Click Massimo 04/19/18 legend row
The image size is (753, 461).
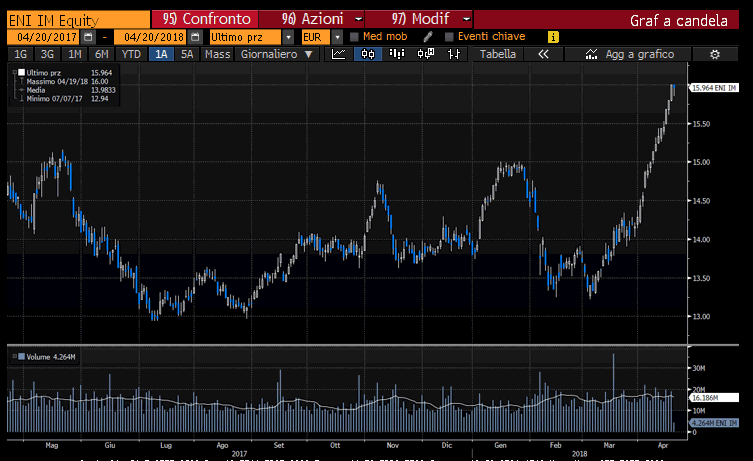coord(67,82)
